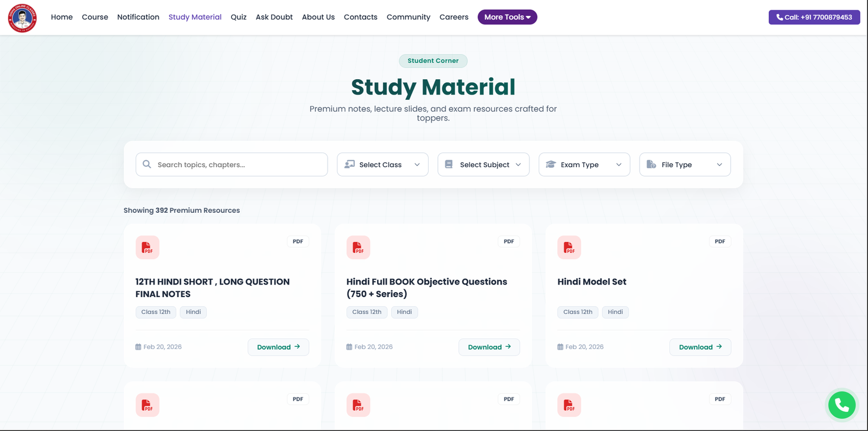Open the Course menu item
Viewport: 868px width, 431px height.
point(95,17)
